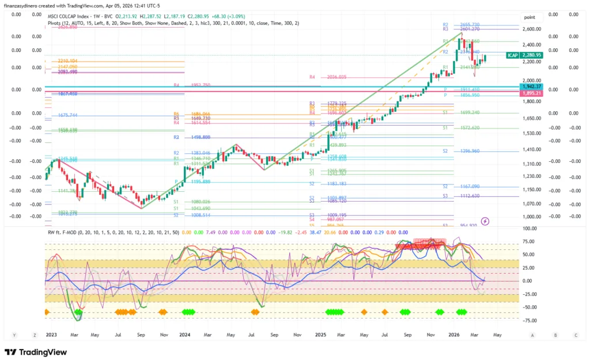Click the purple lightning bolt icon
This screenshot has height=364, width=590.
(x=485, y=221)
